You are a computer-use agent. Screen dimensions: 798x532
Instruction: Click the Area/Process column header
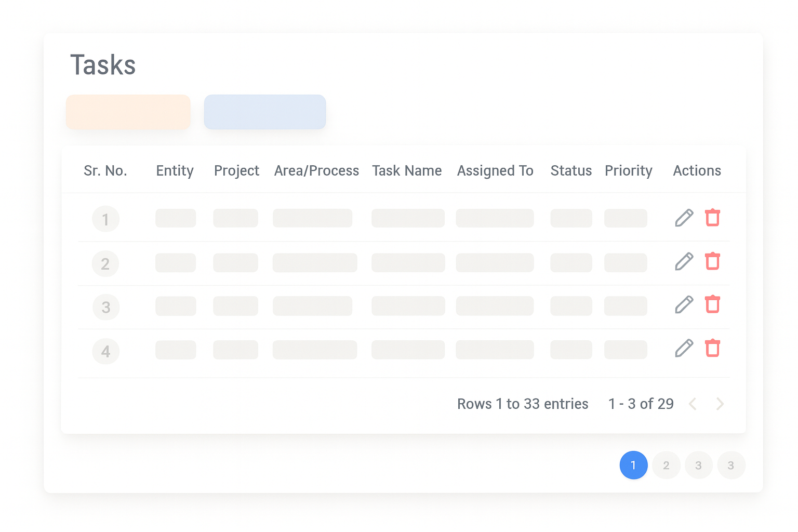tap(316, 171)
